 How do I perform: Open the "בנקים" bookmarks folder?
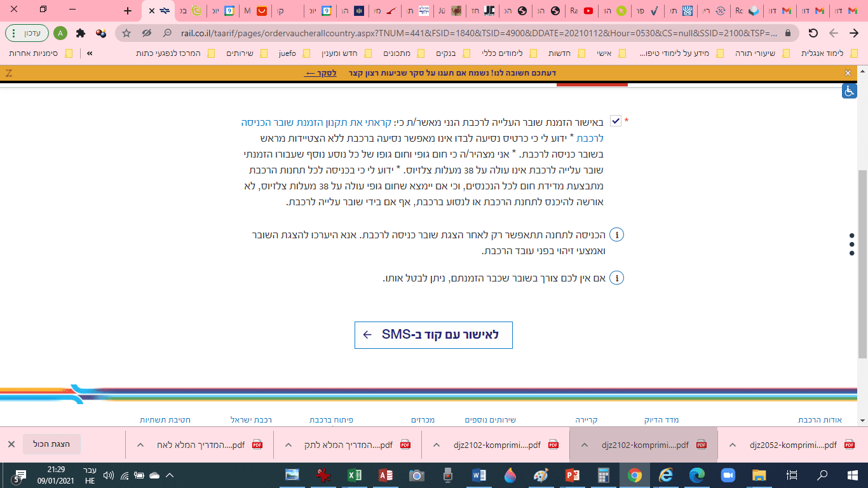click(x=455, y=53)
